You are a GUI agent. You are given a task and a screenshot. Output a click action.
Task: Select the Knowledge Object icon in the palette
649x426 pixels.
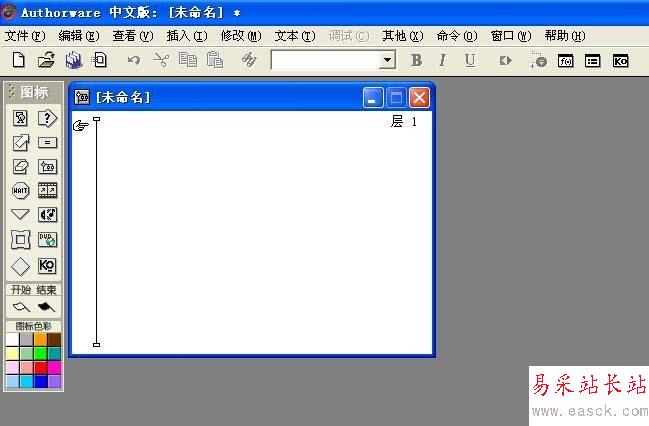[47, 266]
